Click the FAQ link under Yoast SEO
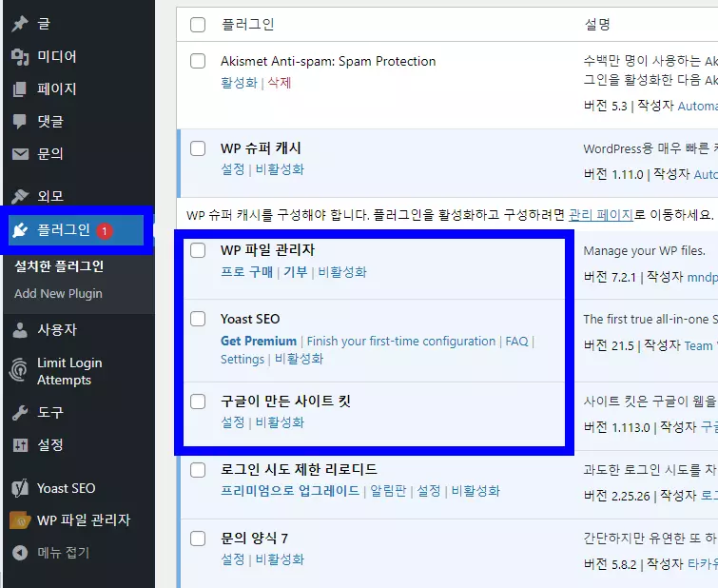The height and width of the screenshot is (588, 718). tap(516, 342)
